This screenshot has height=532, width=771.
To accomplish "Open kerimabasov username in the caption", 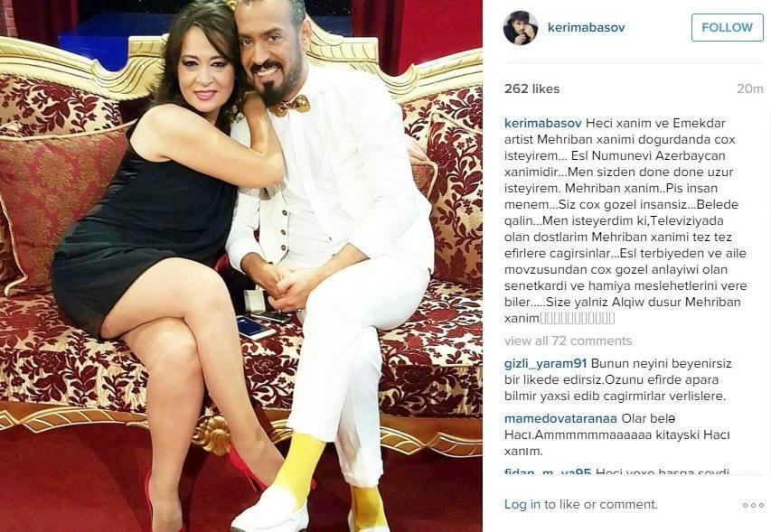I will tap(543, 124).
